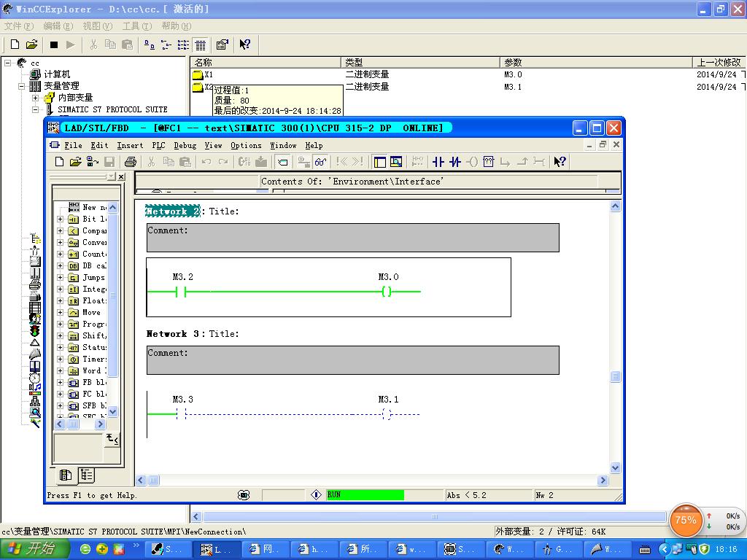
Task: Expand the Timers catalog folder
Action: (60, 359)
